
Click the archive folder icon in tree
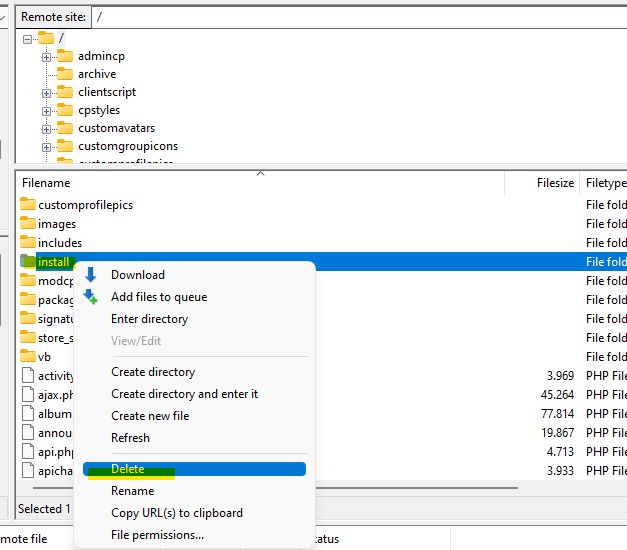[65, 74]
